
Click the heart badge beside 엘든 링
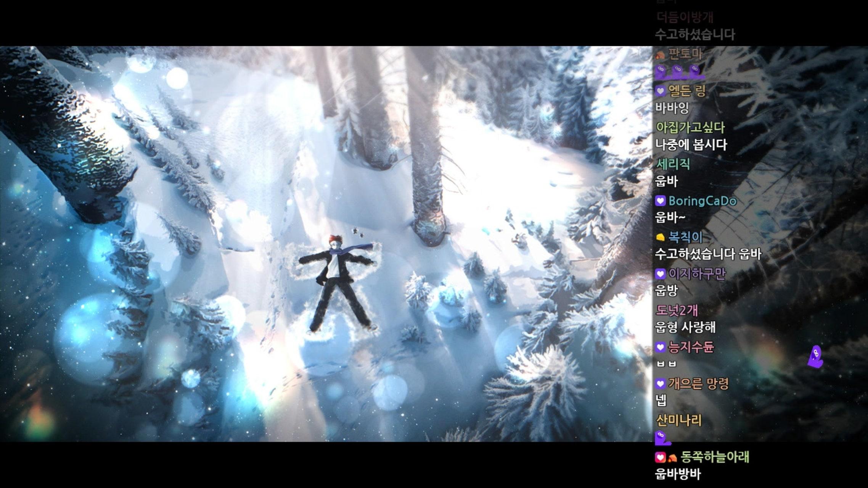point(660,91)
